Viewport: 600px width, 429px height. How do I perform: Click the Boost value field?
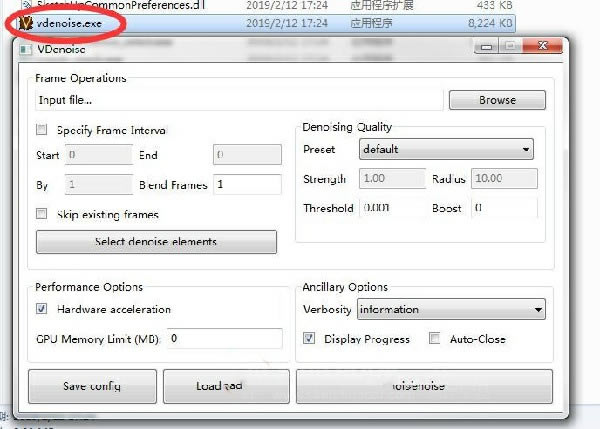(504, 208)
